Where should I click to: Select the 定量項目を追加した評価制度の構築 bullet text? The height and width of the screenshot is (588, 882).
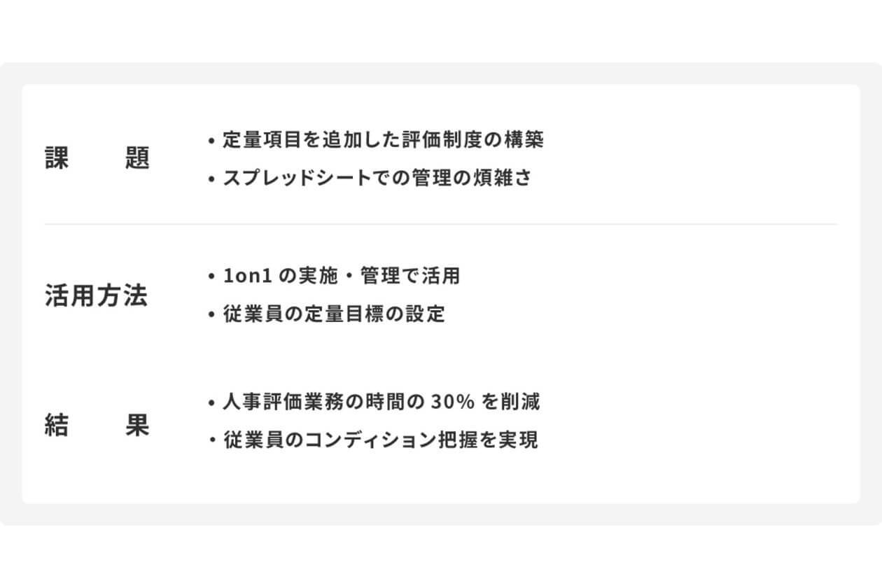click(383, 140)
